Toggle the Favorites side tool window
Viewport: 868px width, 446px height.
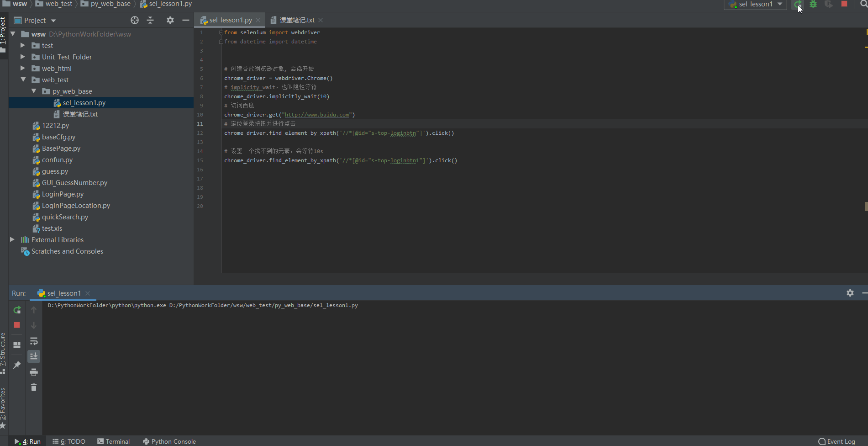coord(3,408)
